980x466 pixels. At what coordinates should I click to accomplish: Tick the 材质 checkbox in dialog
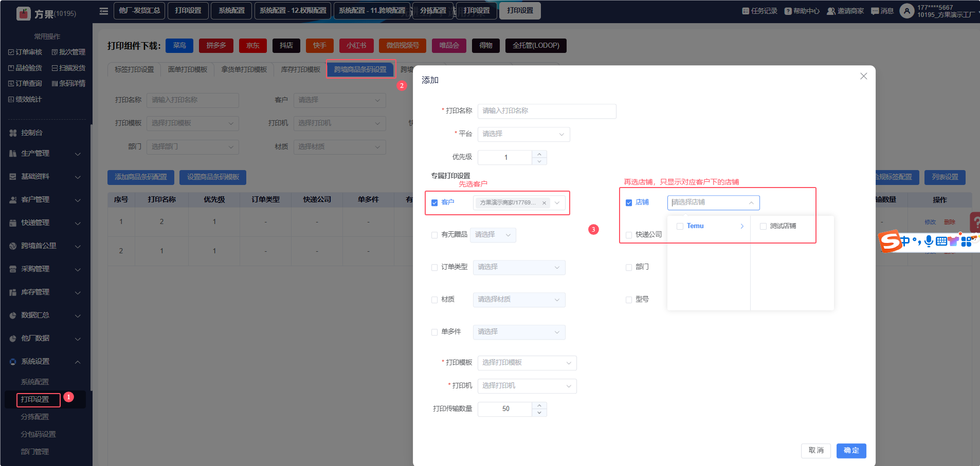click(434, 300)
